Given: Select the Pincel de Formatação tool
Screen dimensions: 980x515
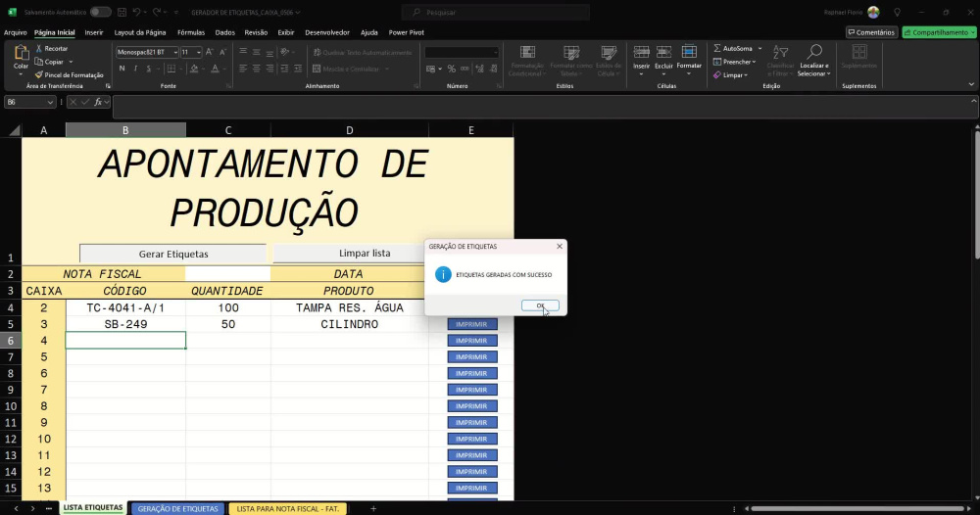Looking at the screenshot, I should point(70,75).
